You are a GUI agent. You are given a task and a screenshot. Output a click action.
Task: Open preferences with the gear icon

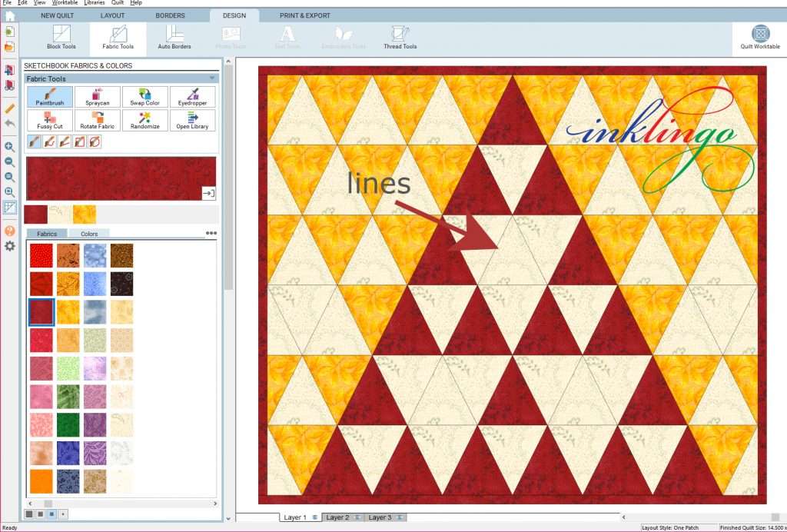(x=9, y=246)
